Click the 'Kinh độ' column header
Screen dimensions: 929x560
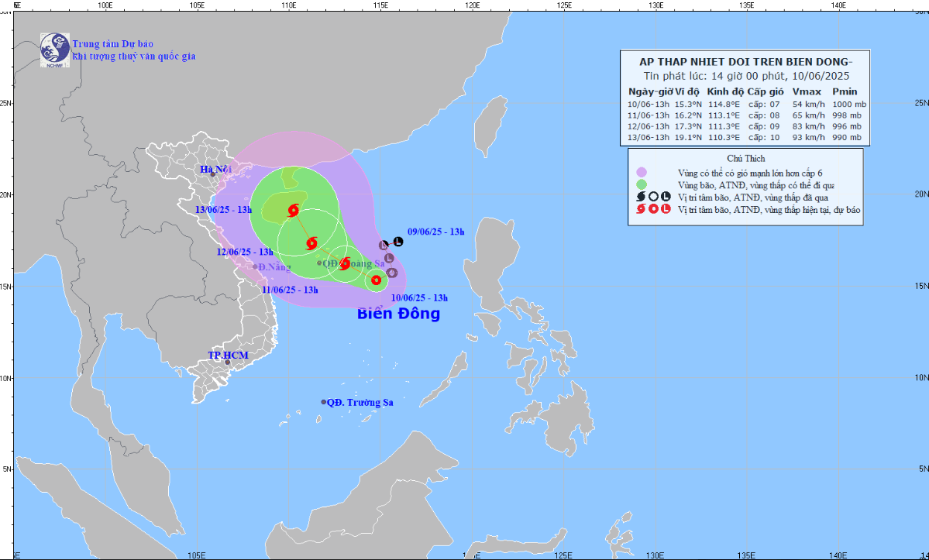point(725,91)
